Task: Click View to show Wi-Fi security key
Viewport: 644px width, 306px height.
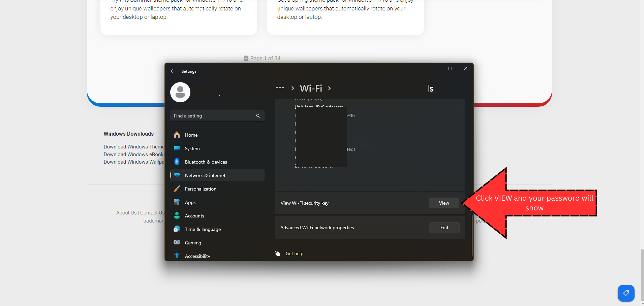Action: [444, 203]
